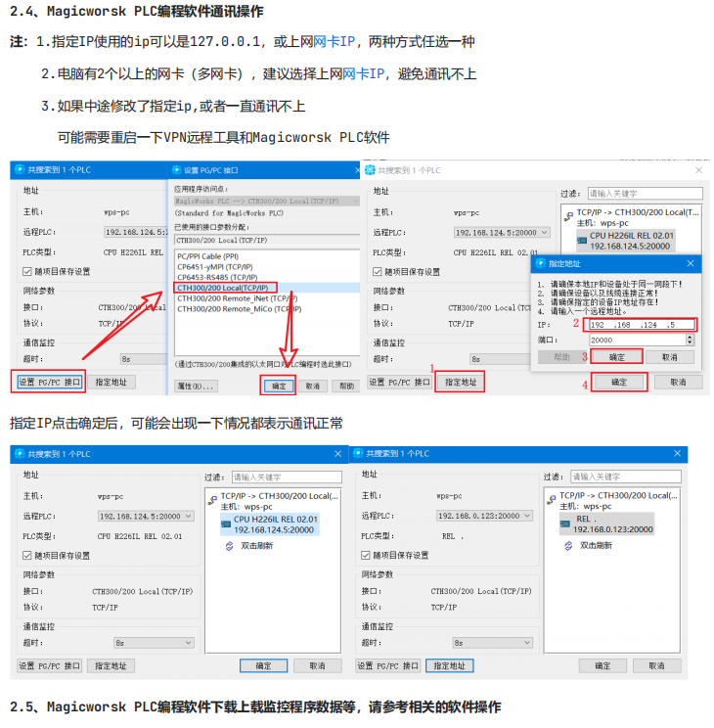This screenshot has width=714, height=728.
Task: Close the 192.168.0.123 dialog with X
Action: click(678, 453)
